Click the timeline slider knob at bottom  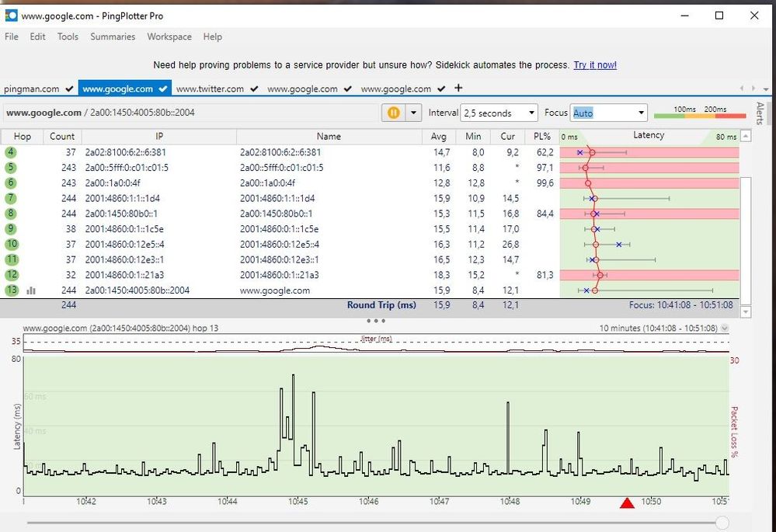click(x=722, y=522)
